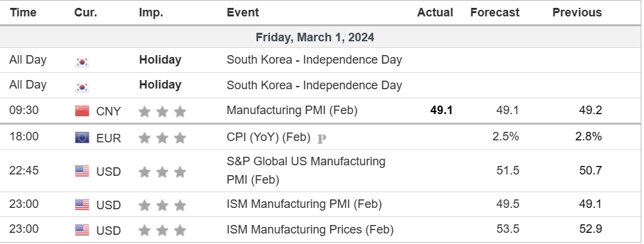
Task: Click importance stars for ISM Manufacturing Prices
Action: 162,230
